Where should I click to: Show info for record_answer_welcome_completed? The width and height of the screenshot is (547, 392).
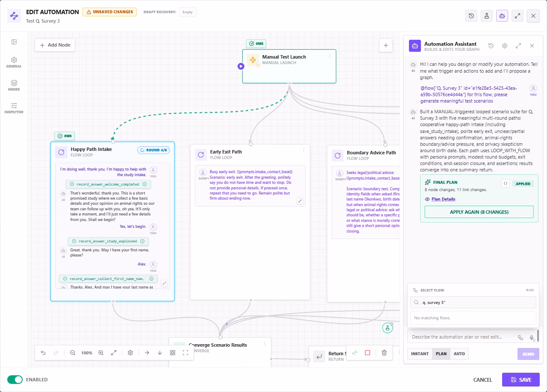point(144,184)
